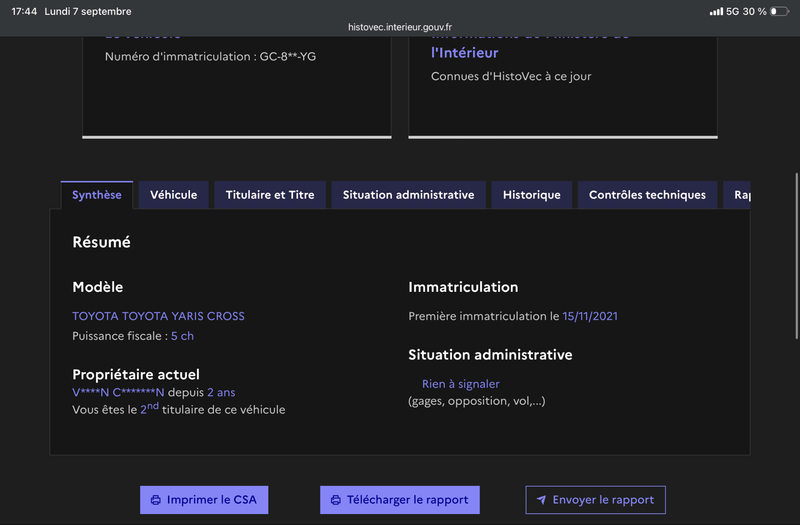Click the Rien à signaler status text
This screenshot has width=800, height=525.
click(461, 384)
